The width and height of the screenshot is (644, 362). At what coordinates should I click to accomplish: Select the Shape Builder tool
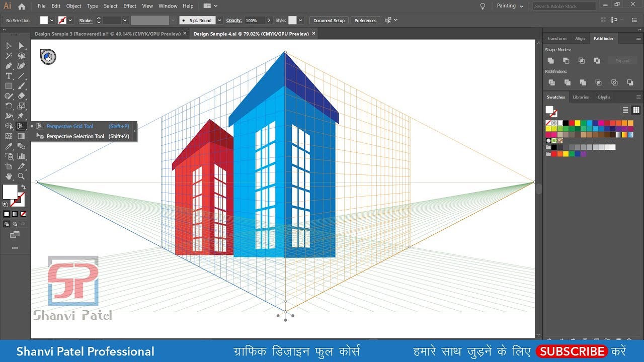[9, 126]
